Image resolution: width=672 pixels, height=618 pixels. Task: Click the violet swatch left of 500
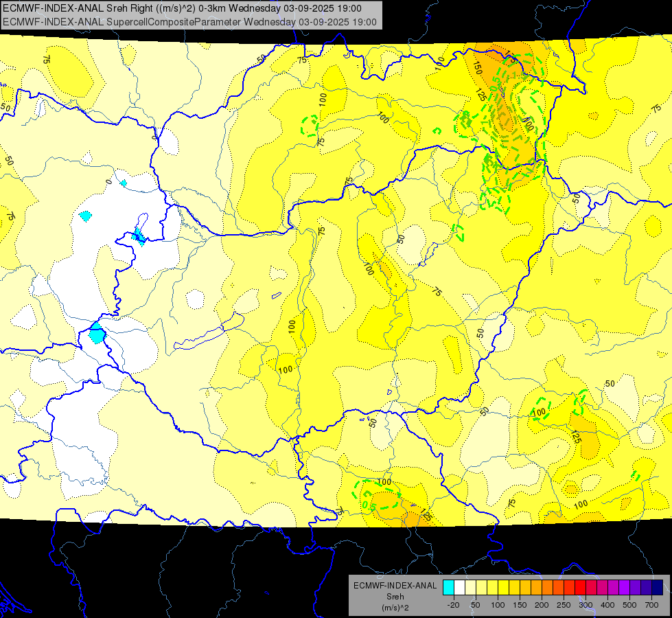pyautogui.click(x=625, y=588)
